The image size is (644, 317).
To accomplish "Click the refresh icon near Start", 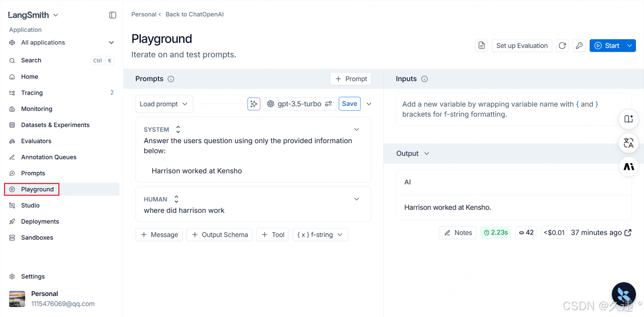I will [562, 46].
